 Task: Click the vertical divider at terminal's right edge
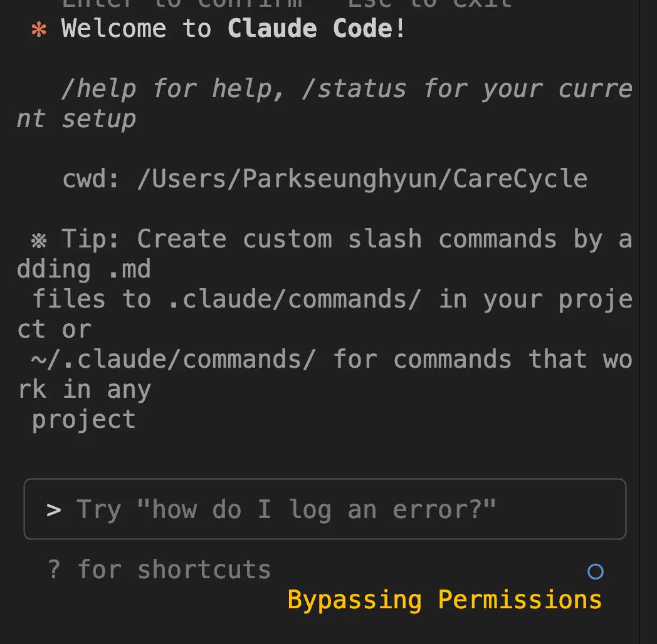pyautogui.click(x=639, y=313)
